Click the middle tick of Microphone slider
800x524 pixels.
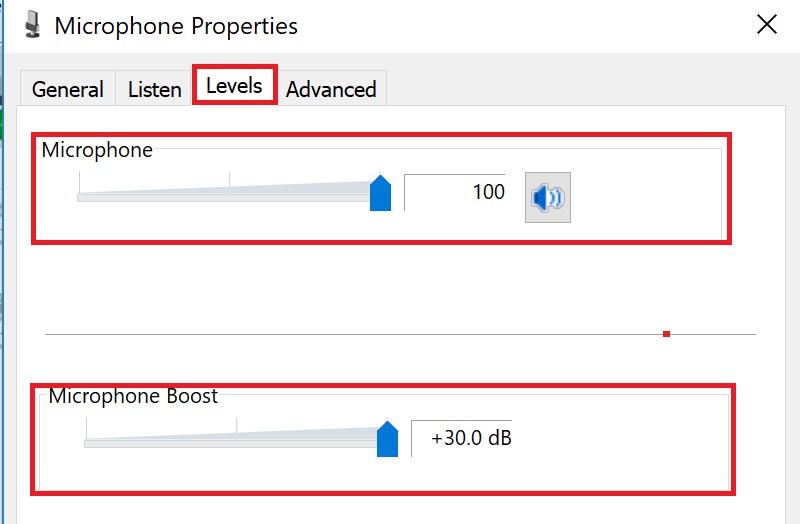pyautogui.click(x=230, y=180)
